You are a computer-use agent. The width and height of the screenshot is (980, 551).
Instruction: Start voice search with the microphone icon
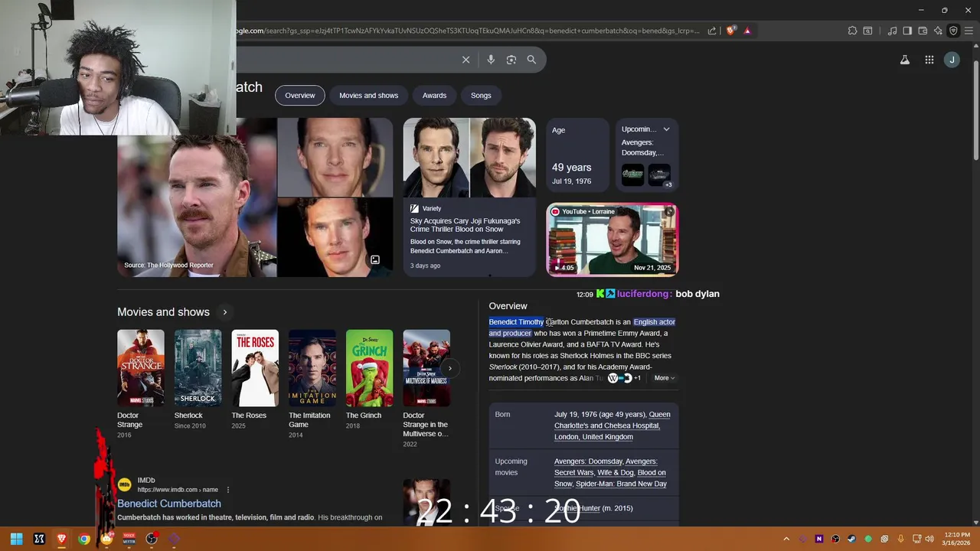click(x=491, y=60)
